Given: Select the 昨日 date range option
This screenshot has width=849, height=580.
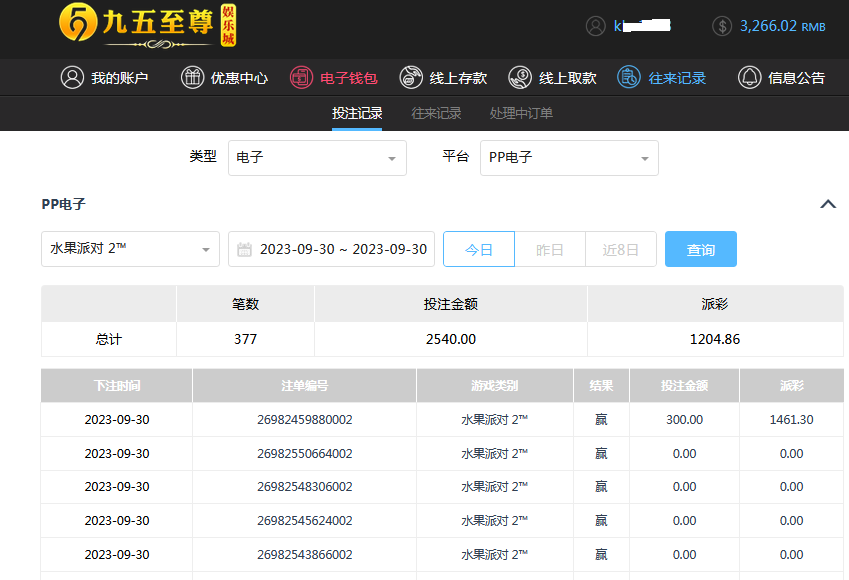Looking at the screenshot, I should (550, 249).
